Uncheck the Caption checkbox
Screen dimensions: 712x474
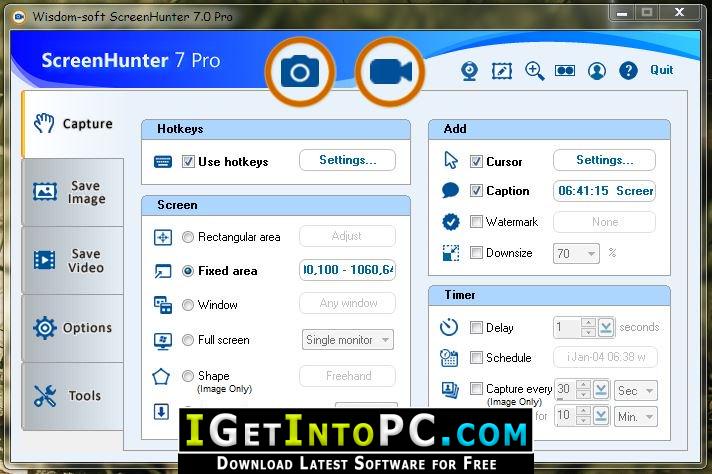tap(476, 191)
